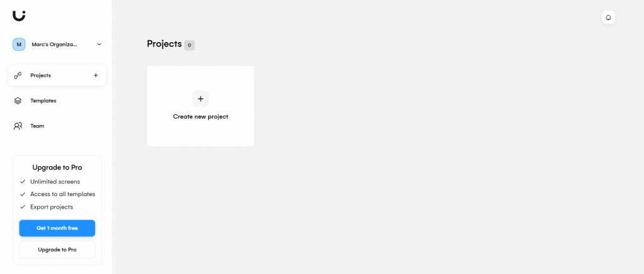This screenshot has height=274, width=644.
Task: Select the Create new project card
Action: tap(201, 106)
